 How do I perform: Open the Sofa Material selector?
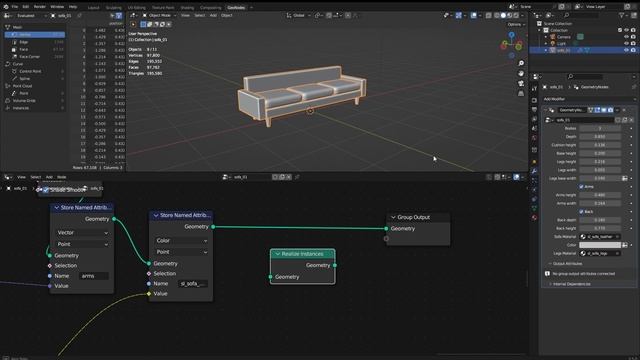pyautogui.click(x=600, y=237)
